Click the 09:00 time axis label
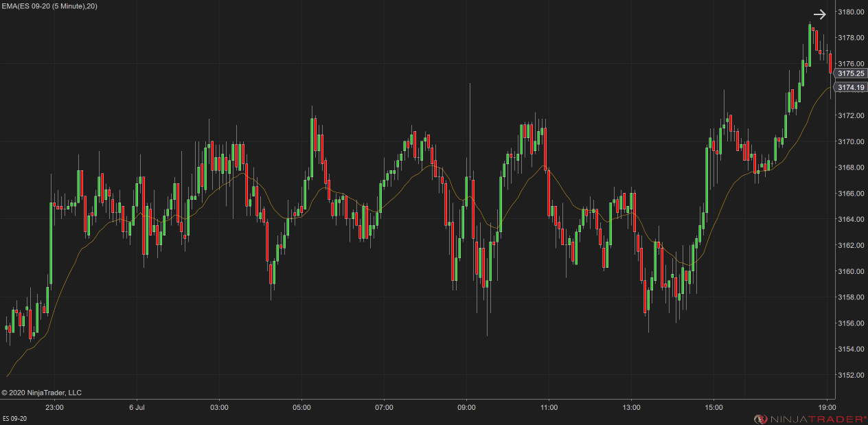The height and width of the screenshot is (425, 868). pyautogui.click(x=466, y=407)
